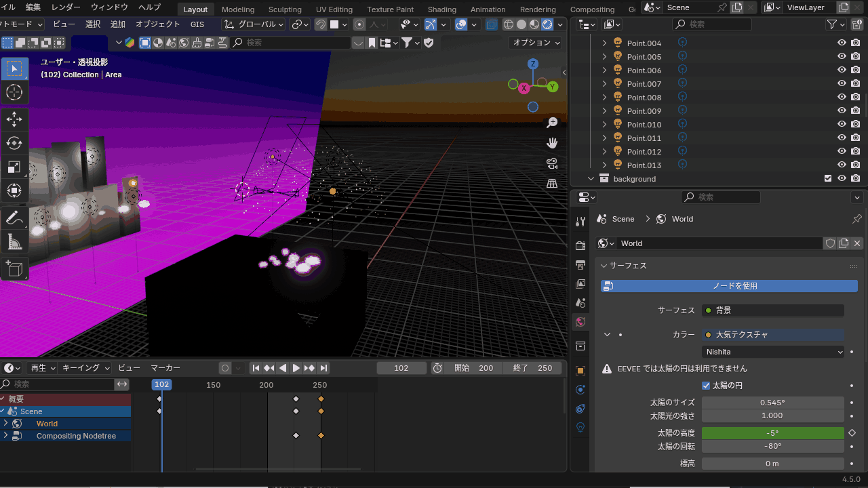Hide Point.004 in the viewport
This screenshot has height=488, width=868.
click(x=842, y=43)
